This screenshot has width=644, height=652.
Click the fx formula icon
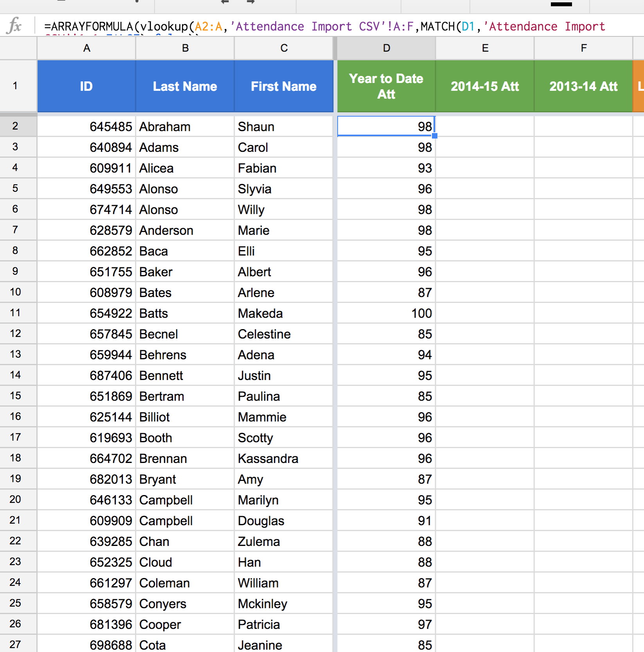coord(14,26)
